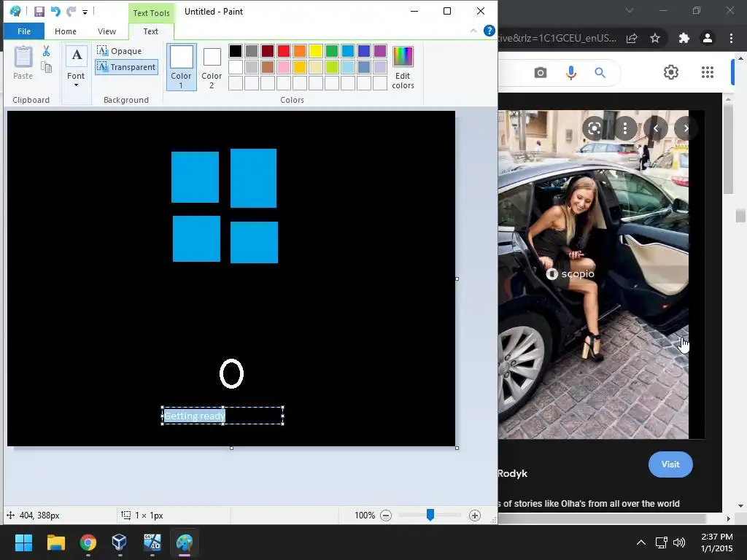Click the volume speaker tray icon
Image resolution: width=747 pixels, height=560 pixels.
point(679,542)
